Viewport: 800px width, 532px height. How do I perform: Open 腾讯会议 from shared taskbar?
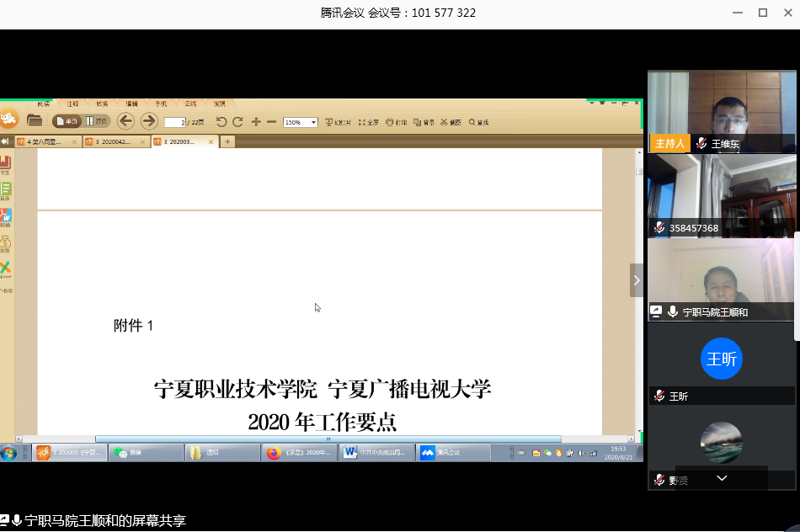[453, 452]
